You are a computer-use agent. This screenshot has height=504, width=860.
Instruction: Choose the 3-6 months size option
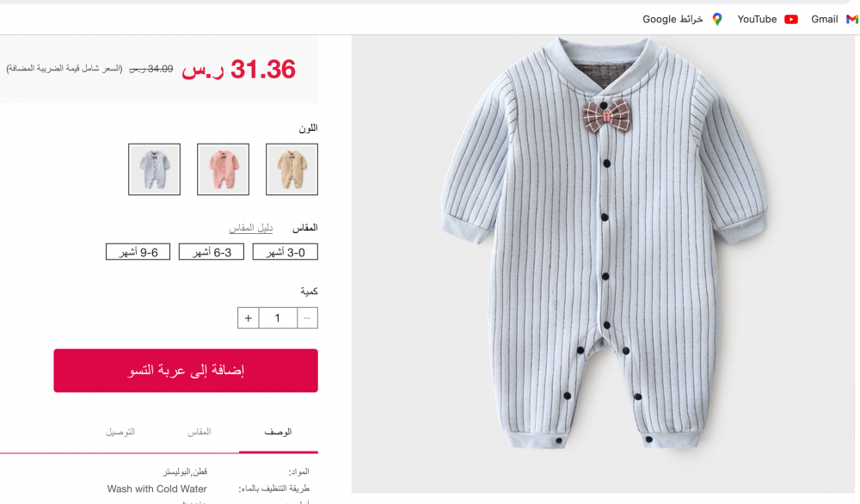coord(212,252)
